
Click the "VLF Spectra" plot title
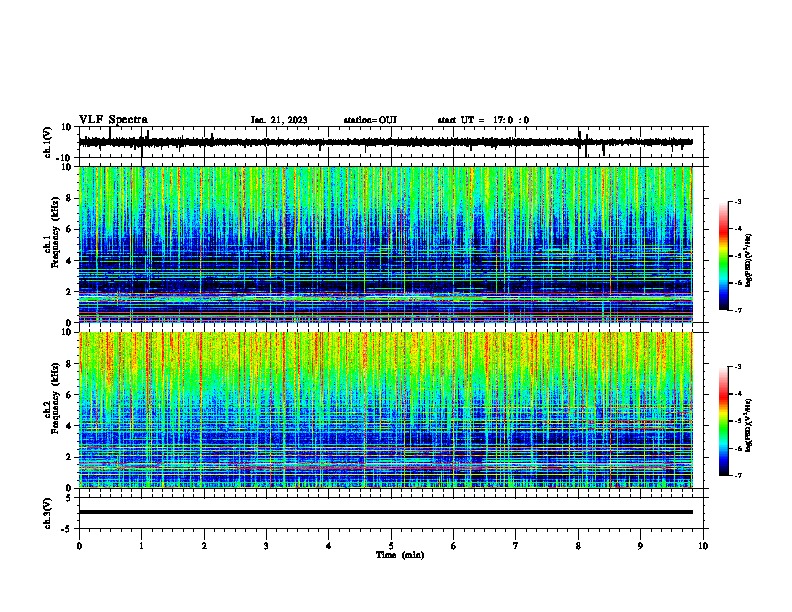[x=113, y=120]
